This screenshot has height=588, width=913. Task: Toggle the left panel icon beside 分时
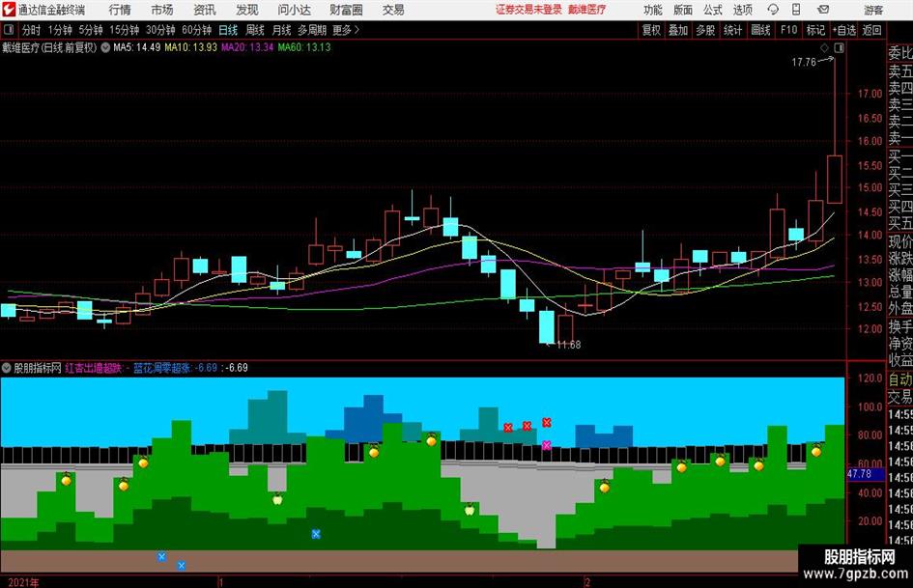(x=9, y=30)
